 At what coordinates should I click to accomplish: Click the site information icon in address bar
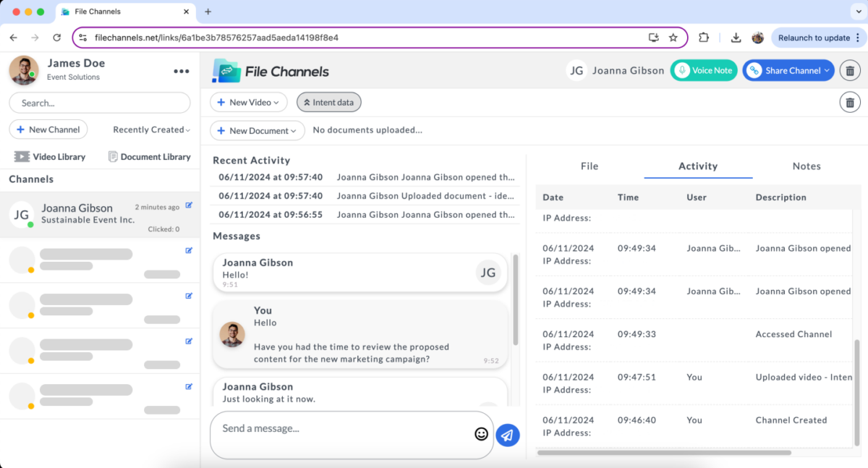point(82,38)
